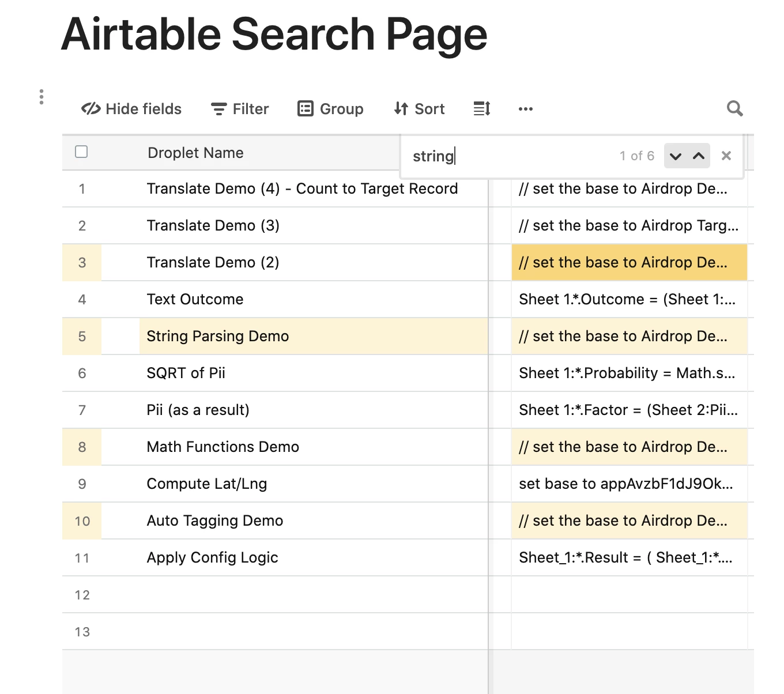Open the Group options
Image resolution: width=784 pixels, height=694 pixels.
click(330, 109)
